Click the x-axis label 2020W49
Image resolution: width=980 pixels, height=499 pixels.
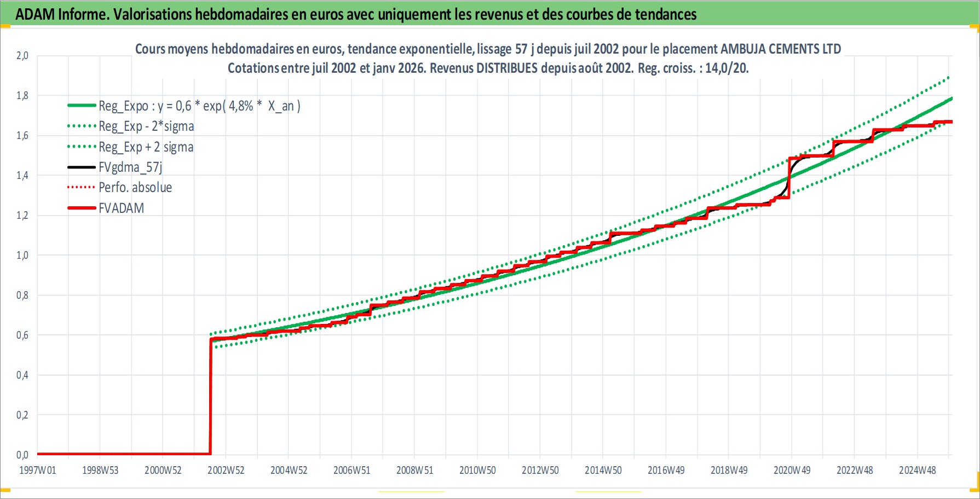pos(792,470)
